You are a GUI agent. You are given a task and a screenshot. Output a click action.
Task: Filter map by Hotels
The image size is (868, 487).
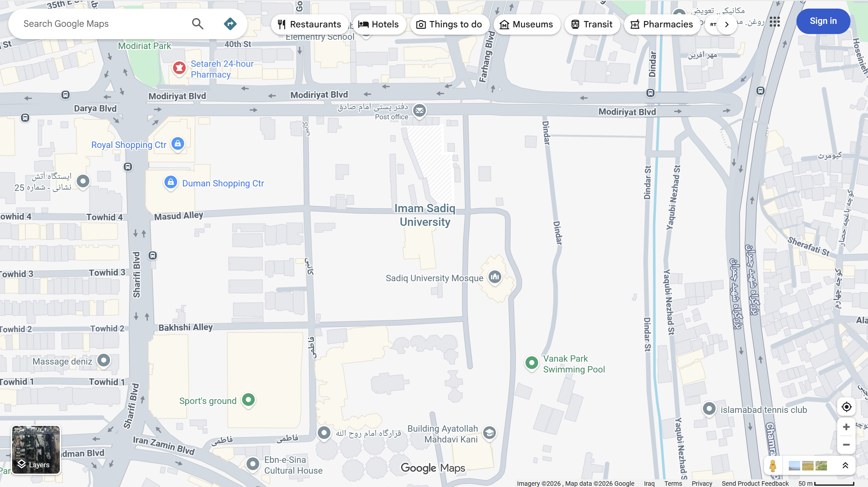[379, 24]
